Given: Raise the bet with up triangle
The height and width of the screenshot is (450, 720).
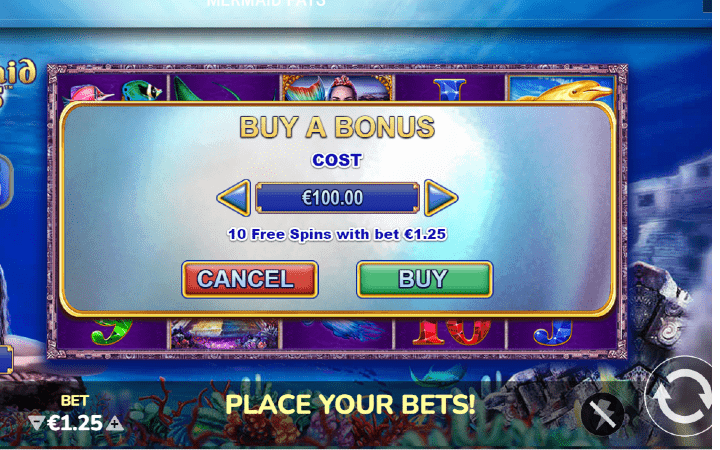Looking at the screenshot, I should click(115, 423).
